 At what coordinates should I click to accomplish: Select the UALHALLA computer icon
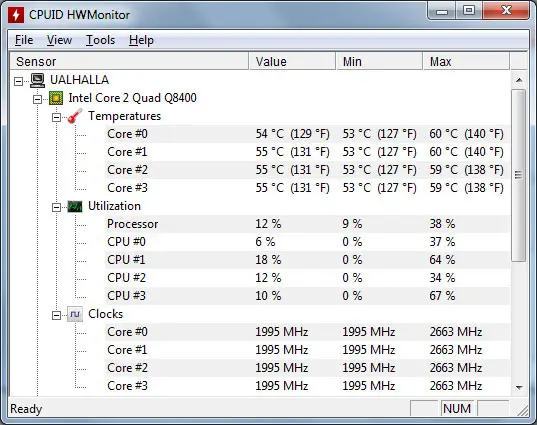click(37, 80)
